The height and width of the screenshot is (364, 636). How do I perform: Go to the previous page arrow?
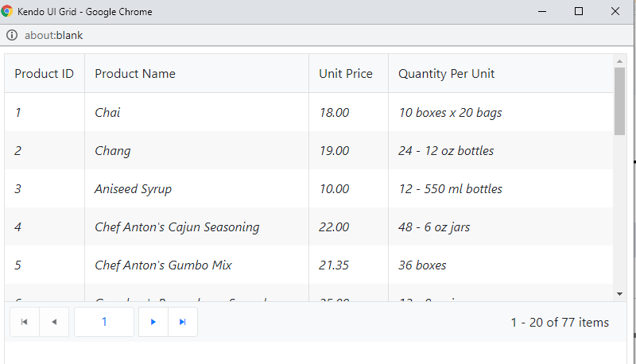[x=54, y=322]
